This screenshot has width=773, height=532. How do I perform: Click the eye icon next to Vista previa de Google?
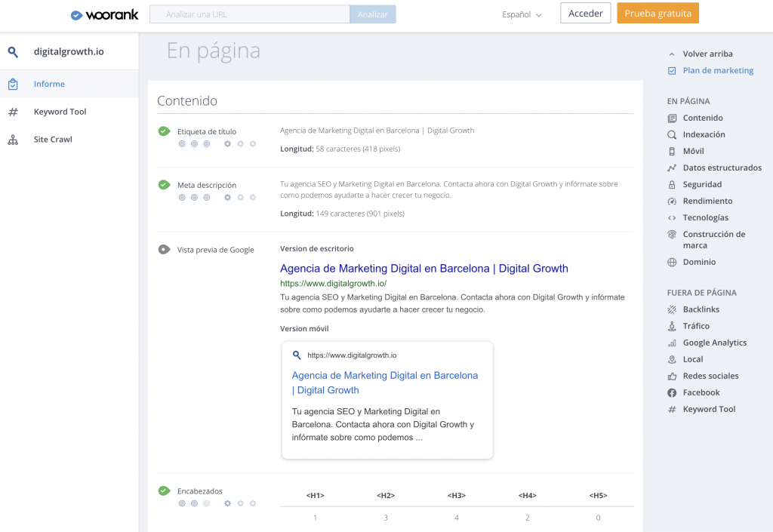[164, 249]
